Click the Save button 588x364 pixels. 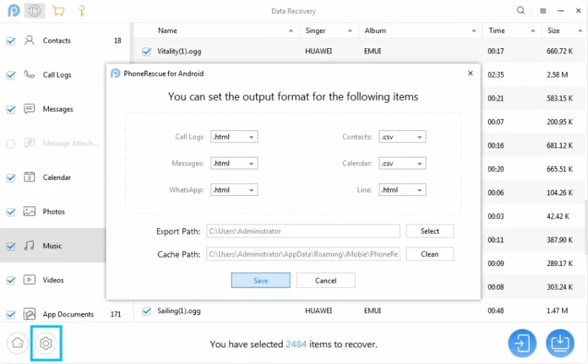click(260, 281)
